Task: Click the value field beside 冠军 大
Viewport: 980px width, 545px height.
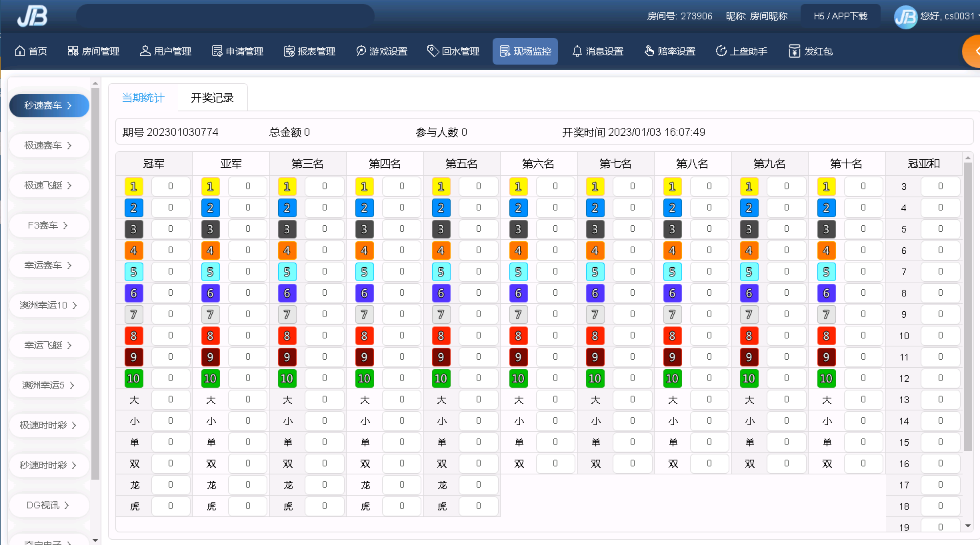Action: (171, 400)
